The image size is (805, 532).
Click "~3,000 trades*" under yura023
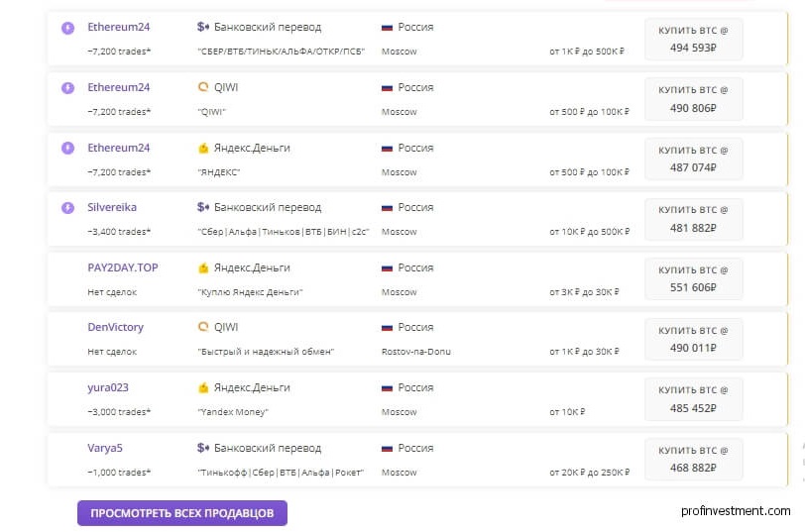(119, 412)
